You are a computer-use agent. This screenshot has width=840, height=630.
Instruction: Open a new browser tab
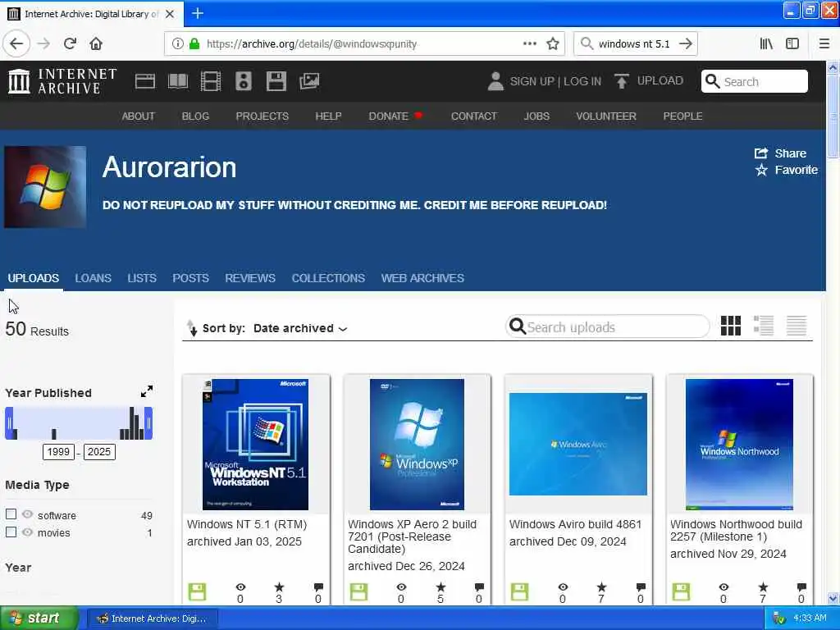[198, 13]
